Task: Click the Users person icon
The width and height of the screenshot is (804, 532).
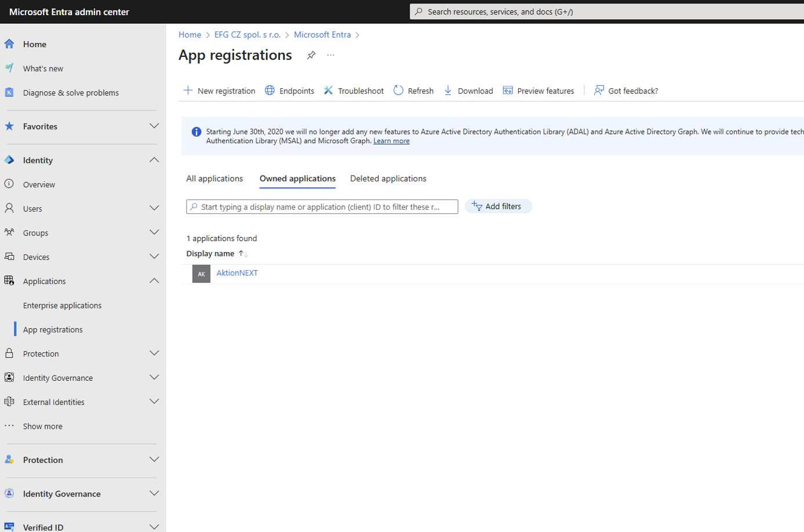Action: [x=9, y=209]
